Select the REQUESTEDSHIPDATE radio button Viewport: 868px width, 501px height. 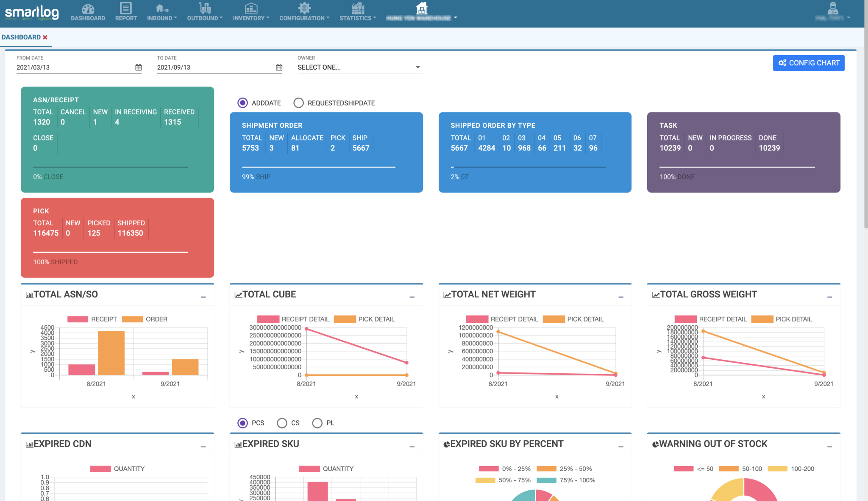pos(298,103)
